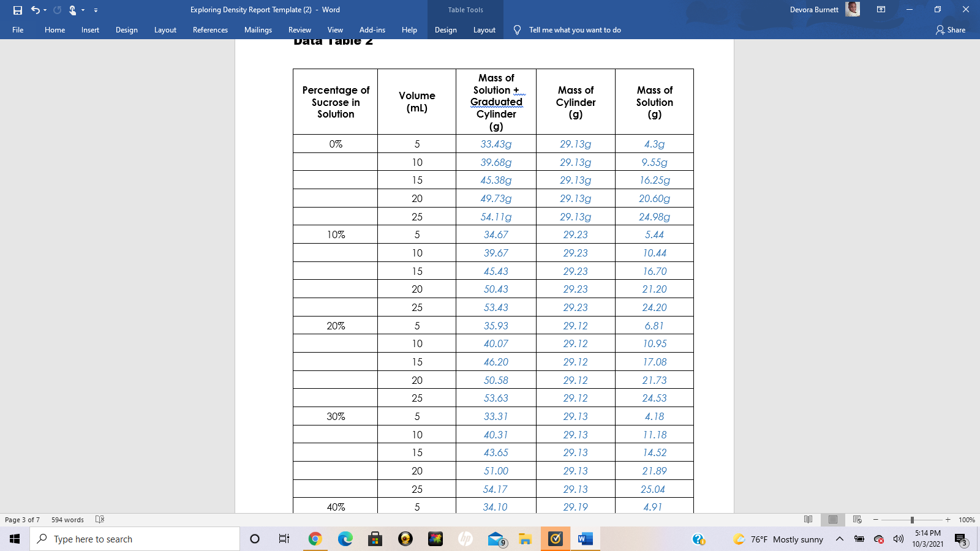Open Touch/Mouse Mode dropdown arrow
Screen dimensions: 980x551
[x=83, y=10]
